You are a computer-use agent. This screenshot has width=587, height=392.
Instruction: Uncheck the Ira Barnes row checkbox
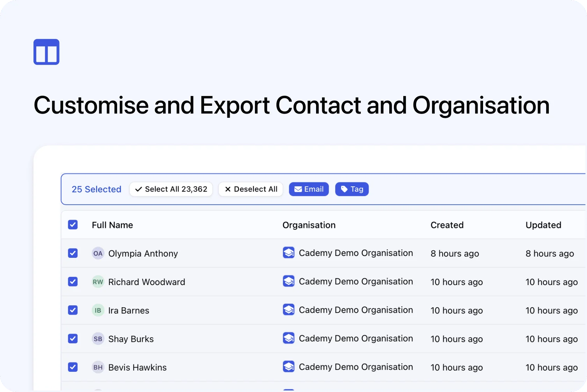point(73,310)
